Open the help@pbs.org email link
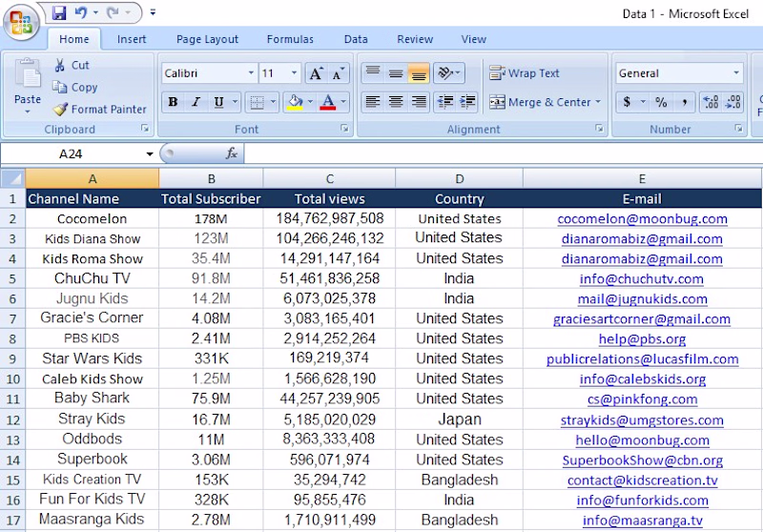Viewport: 763px width, 532px height. (x=642, y=338)
